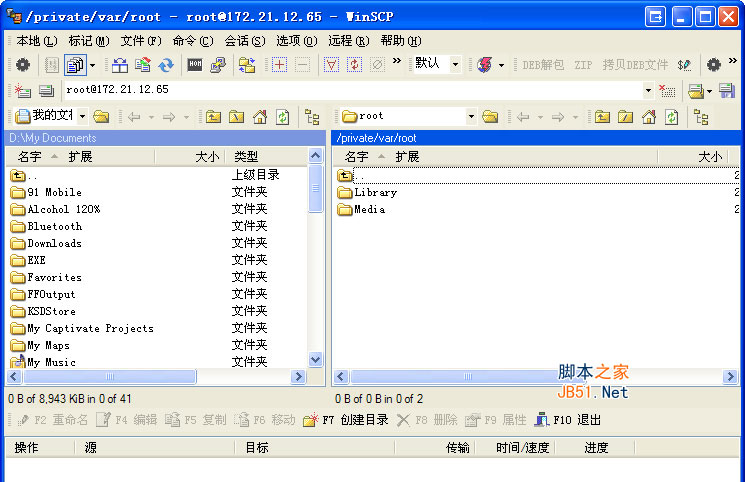
Task: Open local directory folder icon
Action: [101, 116]
